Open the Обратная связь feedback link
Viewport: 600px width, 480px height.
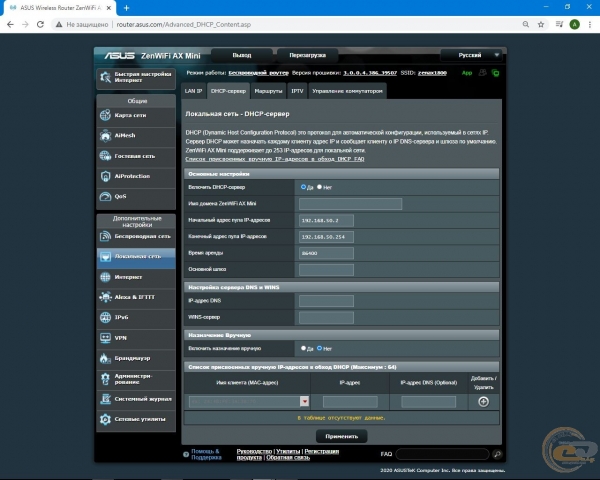pyautogui.click(x=288, y=457)
